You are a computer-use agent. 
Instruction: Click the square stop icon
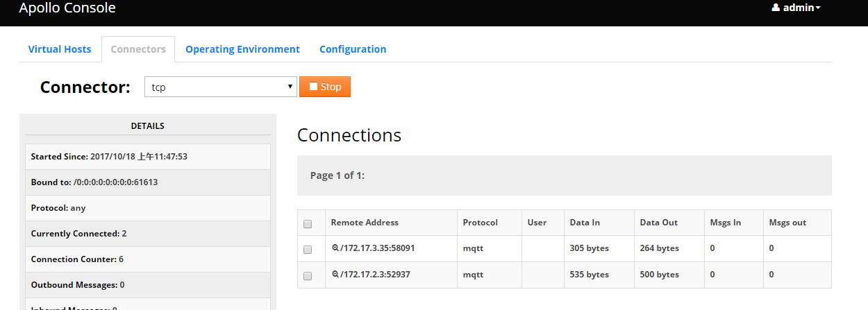(x=314, y=87)
